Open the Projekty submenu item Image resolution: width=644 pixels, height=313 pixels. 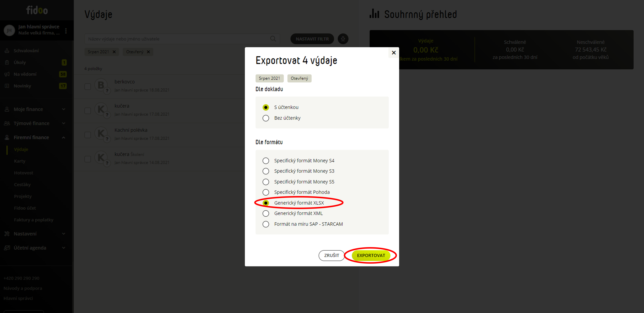tap(23, 196)
